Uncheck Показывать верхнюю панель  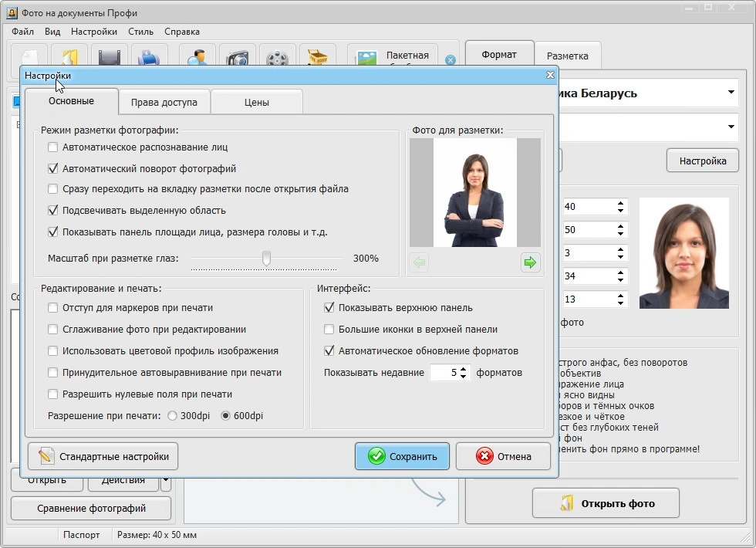coord(329,308)
